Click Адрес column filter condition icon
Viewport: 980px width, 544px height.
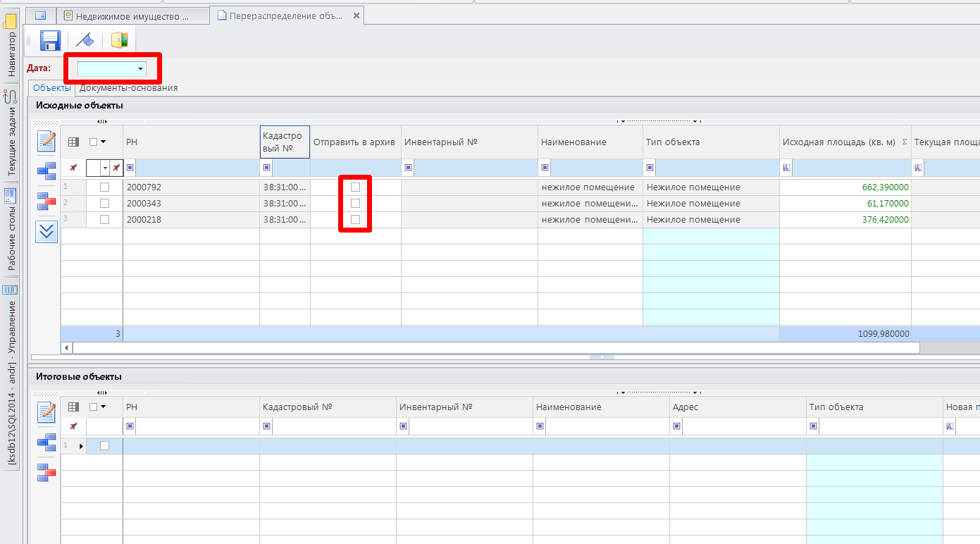(677, 426)
